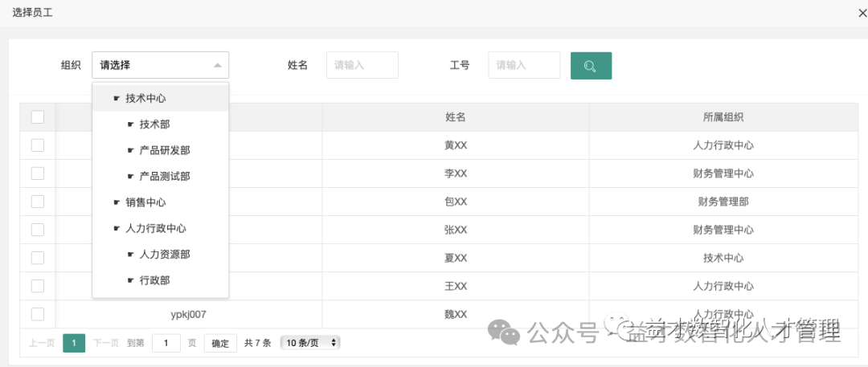The width and height of the screenshot is (868, 367).
Task: Click the pointer icon beside 行政部
Action: pyautogui.click(x=131, y=280)
